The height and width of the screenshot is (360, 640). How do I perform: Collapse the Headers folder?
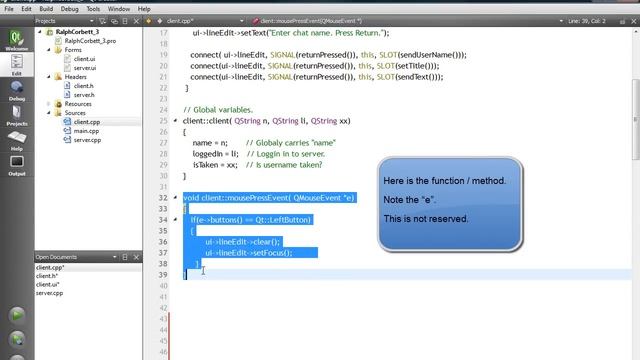tap(49, 77)
